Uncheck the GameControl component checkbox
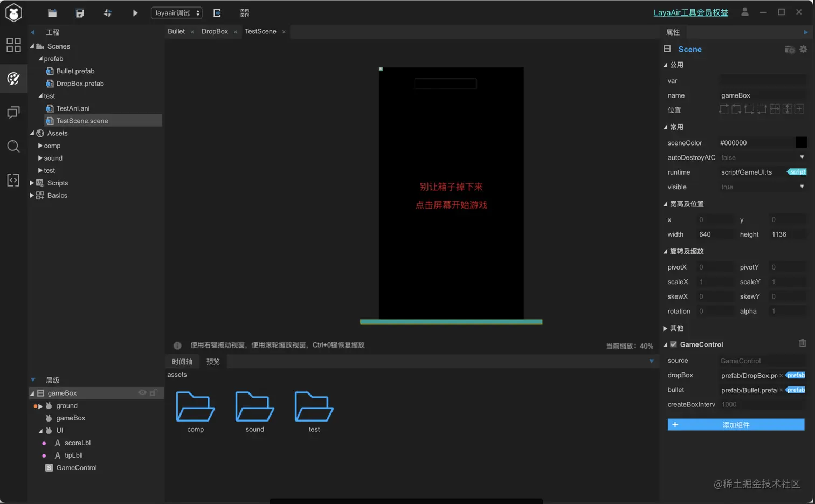The width and height of the screenshot is (815, 504). (673, 344)
